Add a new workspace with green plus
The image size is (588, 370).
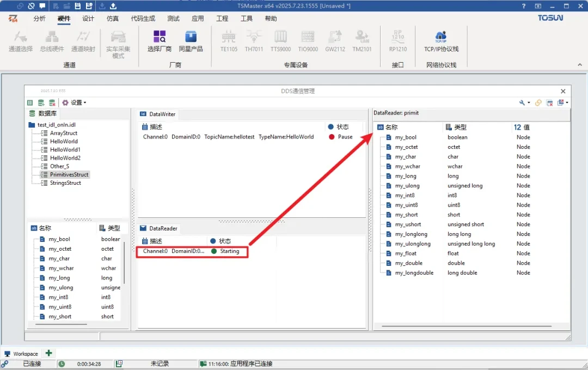pos(49,353)
